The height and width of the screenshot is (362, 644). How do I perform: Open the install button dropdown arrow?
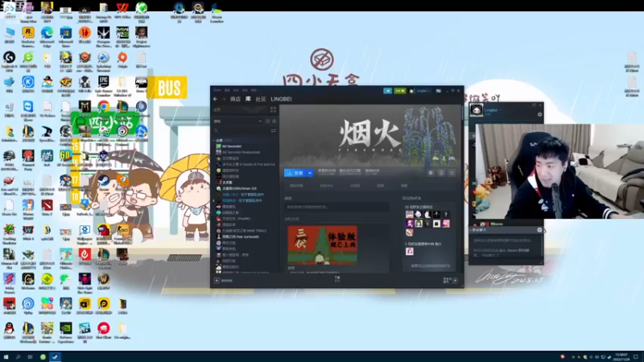[x=310, y=173]
